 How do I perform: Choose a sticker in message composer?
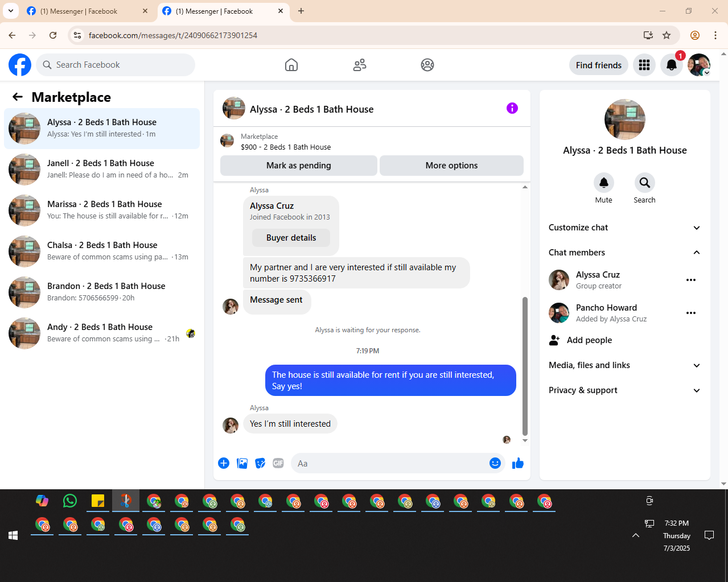(x=260, y=463)
